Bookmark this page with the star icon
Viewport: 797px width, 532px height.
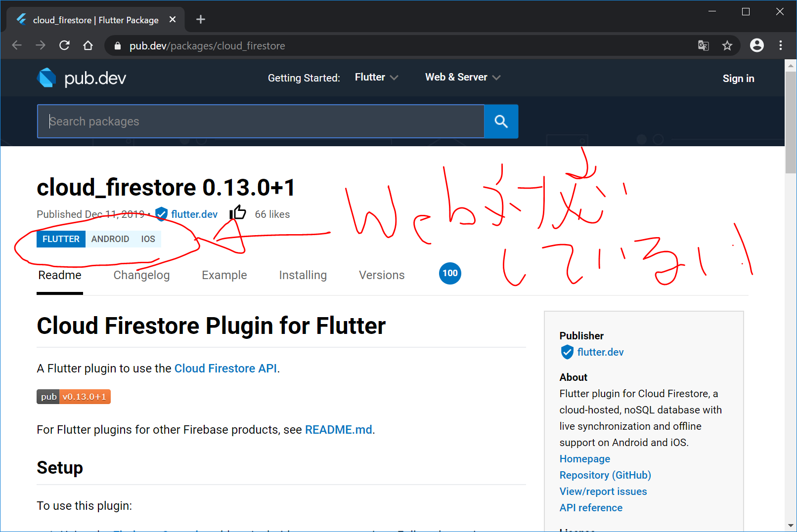[727, 45]
